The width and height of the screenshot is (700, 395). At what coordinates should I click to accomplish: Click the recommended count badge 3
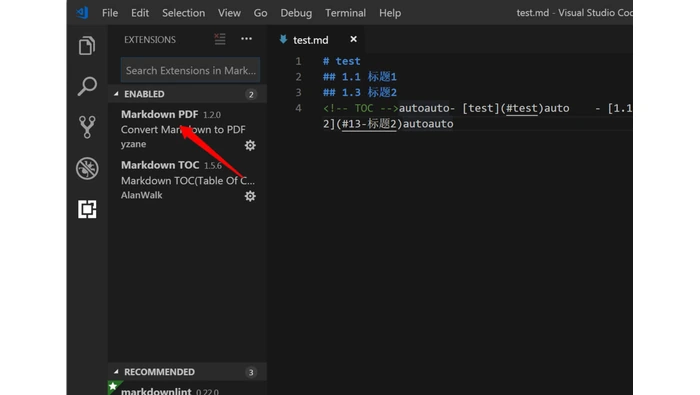coord(251,372)
